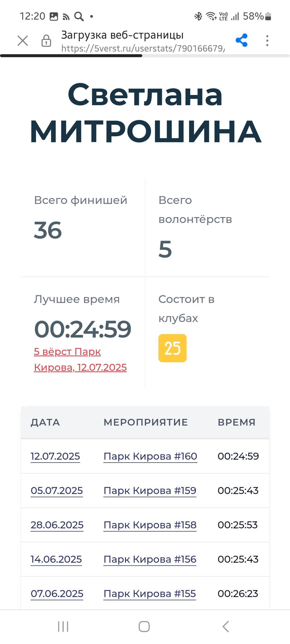Image resolution: width=290 pixels, height=644 pixels.
Task: Tap Android home button
Action: [144, 627]
